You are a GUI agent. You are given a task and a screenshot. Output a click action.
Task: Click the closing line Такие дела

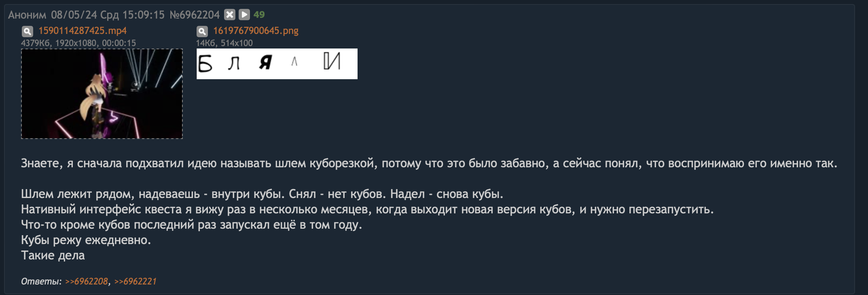pos(53,255)
